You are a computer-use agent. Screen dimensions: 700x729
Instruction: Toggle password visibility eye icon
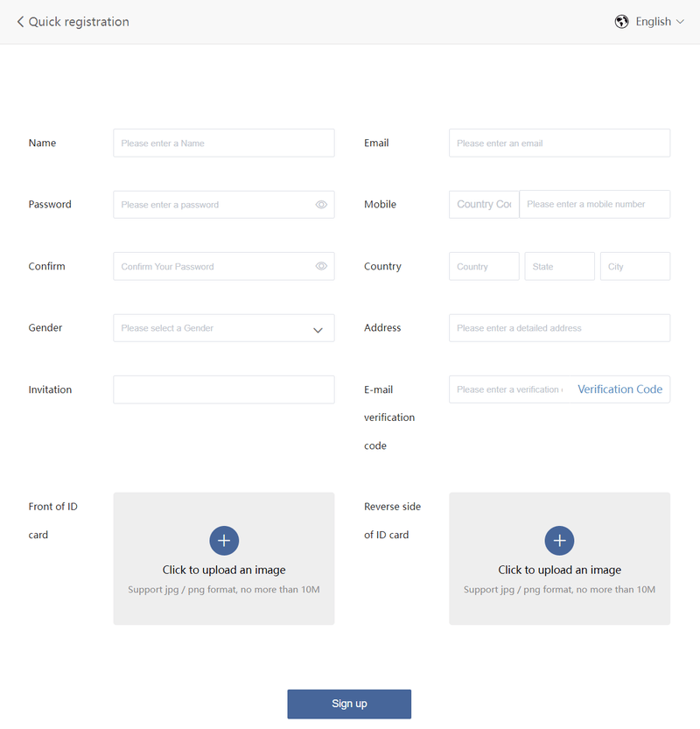(x=321, y=205)
